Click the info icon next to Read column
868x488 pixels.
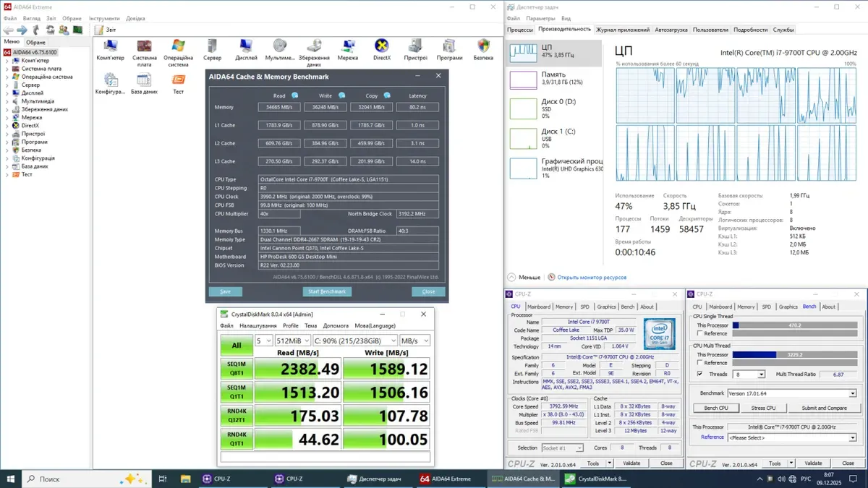[x=295, y=95]
